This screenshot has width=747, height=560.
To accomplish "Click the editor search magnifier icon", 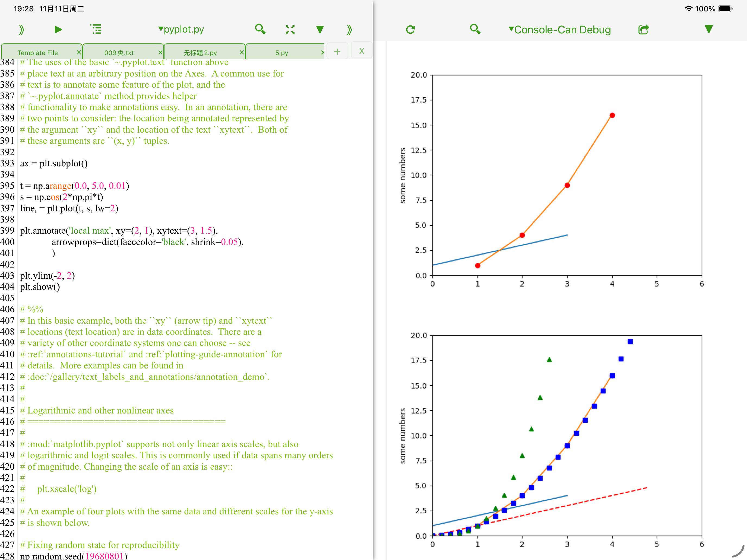I will pyautogui.click(x=260, y=30).
